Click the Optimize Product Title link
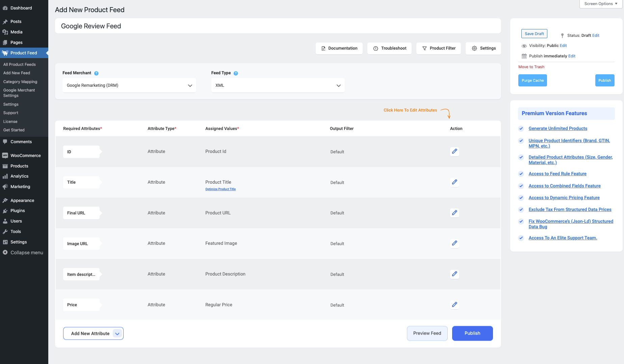This screenshot has width=624, height=364. point(220,189)
